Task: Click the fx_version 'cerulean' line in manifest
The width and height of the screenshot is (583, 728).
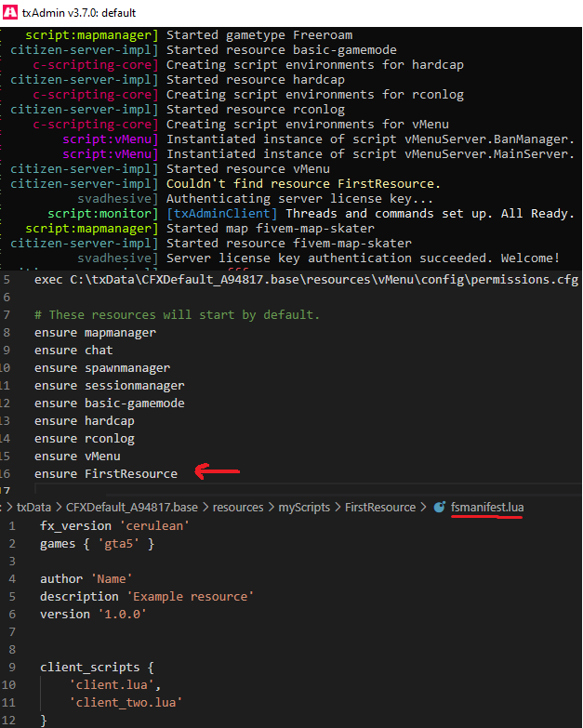Action: [114, 525]
